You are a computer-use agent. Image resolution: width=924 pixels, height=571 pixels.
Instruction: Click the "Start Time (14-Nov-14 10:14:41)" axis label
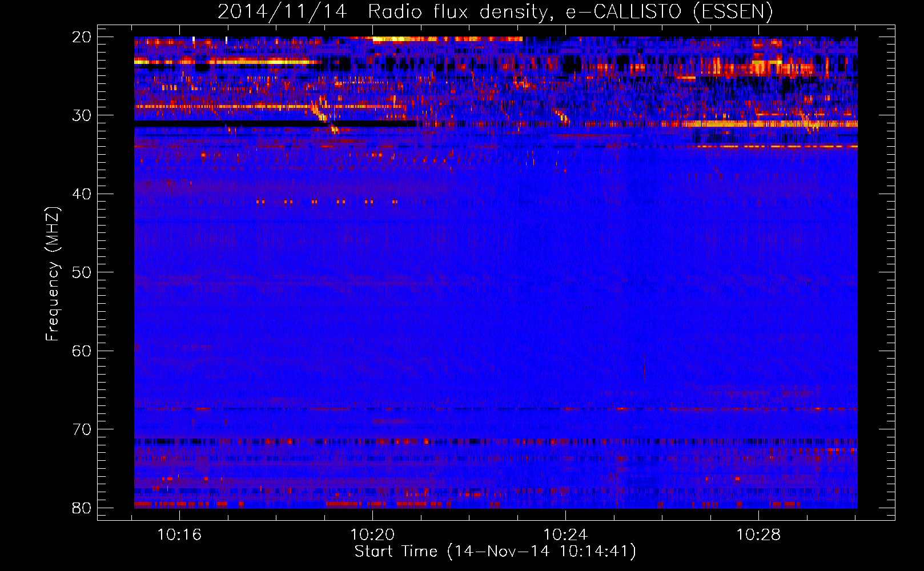tap(495, 552)
